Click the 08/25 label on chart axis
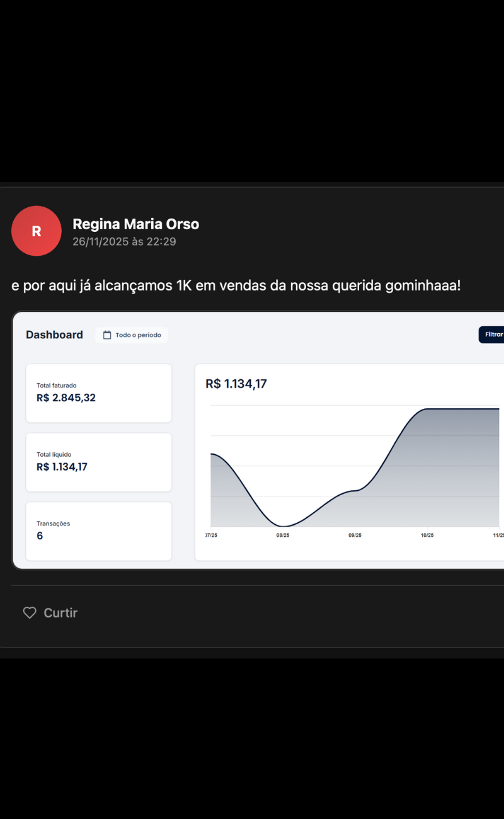The image size is (504, 819). coord(283,535)
